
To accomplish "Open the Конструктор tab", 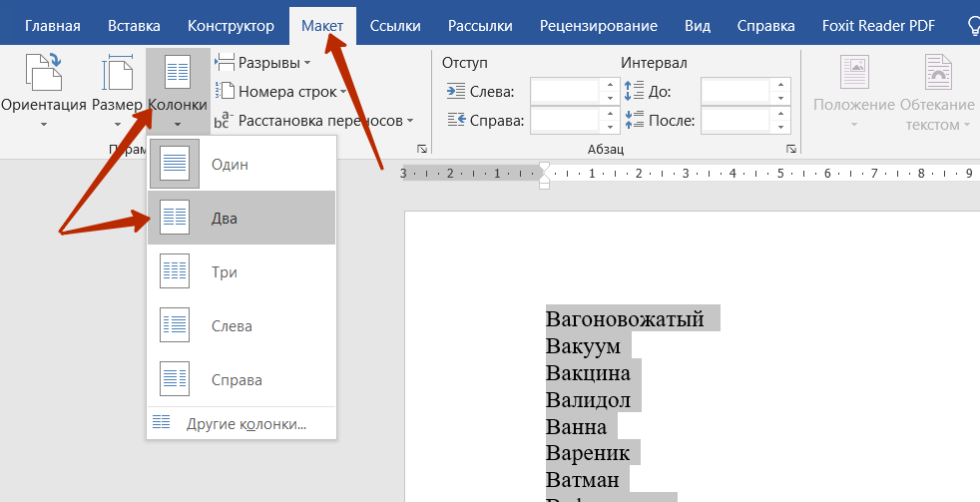I will pyautogui.click(x=231, y=26).
